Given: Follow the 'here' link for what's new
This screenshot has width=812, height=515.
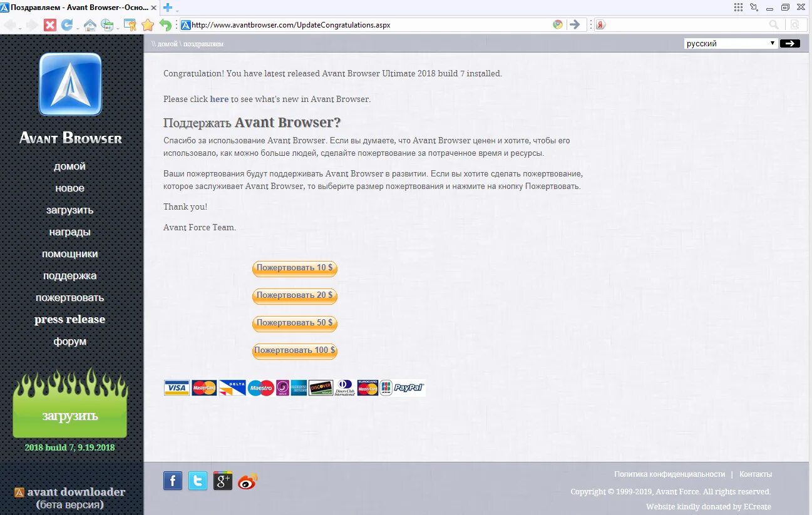Looking at the screenshot, I should click(x=219, y=99).
